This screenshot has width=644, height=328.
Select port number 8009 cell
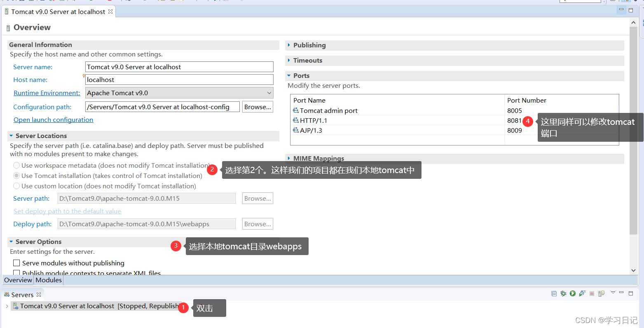point(515,130)
